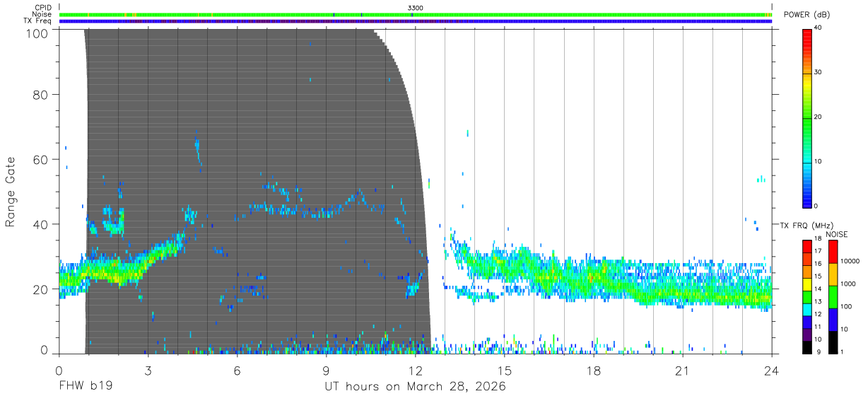Click the 10000 label on NOISE legend

[x=852, y=262]
